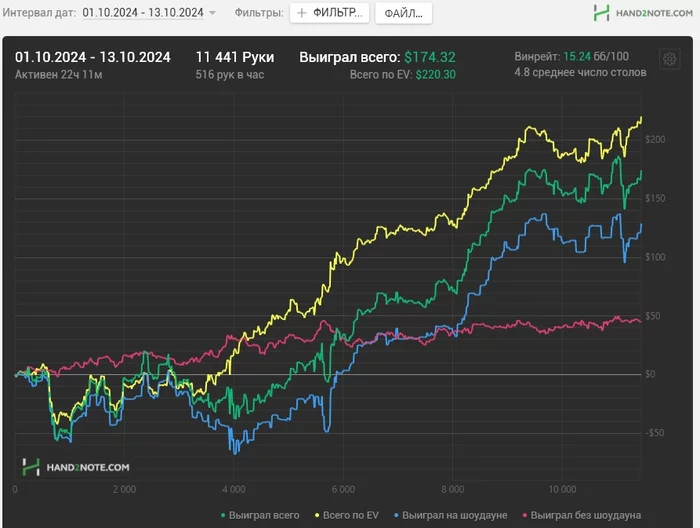Click $50 y-axis label
The image size is (700, 528).
(x=653, y=316)
